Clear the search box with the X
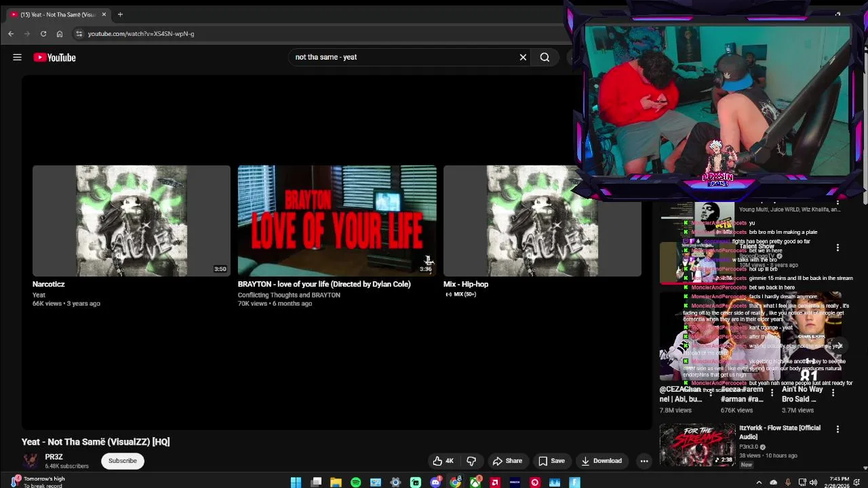 tap(523, 58)
